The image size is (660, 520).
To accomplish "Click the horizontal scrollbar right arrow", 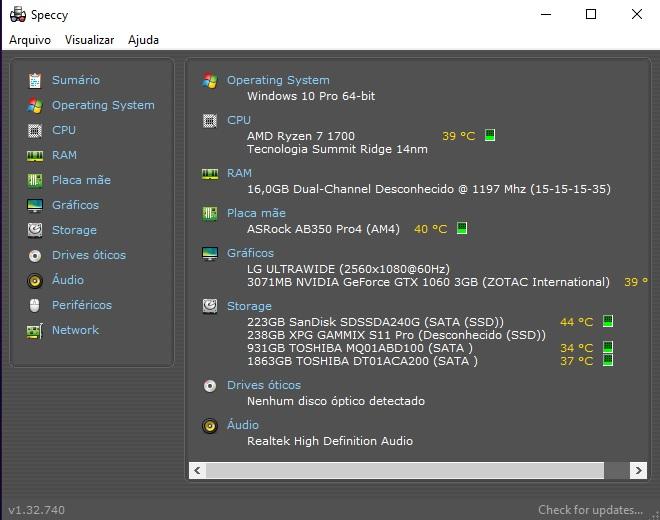I will 638,470.
